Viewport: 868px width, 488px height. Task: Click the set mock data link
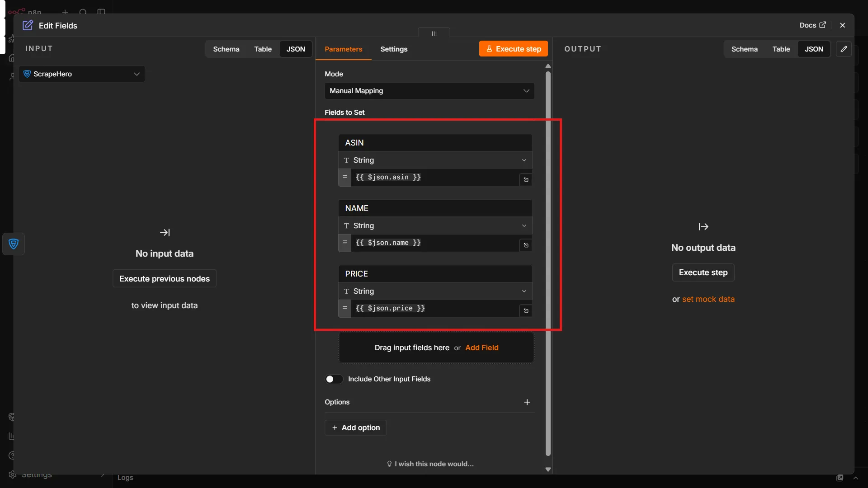708,299
